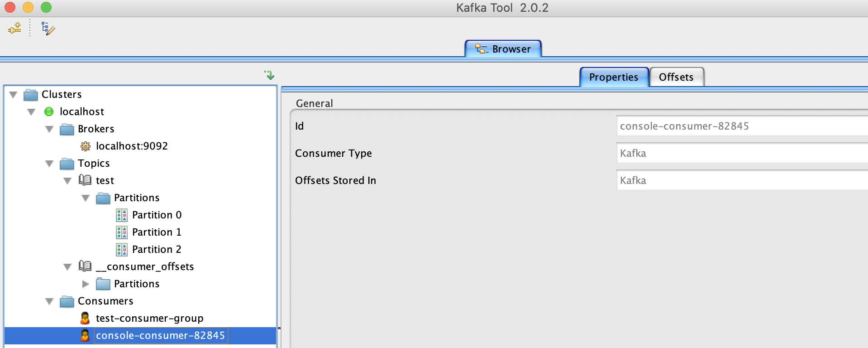Image resolution: width=868 pixels, height=348 pixels.
Task: Click the 'Offsets Stored In' label
Action: (x=335, y=180)
